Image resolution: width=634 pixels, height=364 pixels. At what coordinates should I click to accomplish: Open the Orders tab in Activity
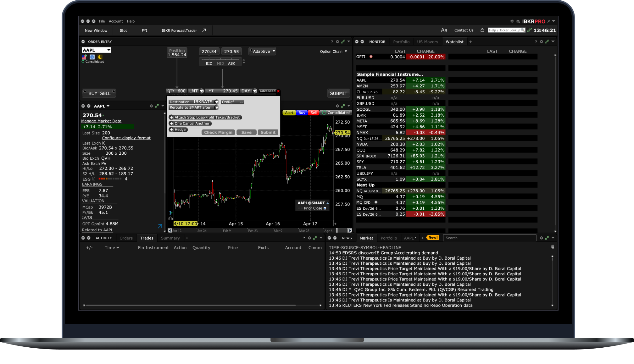(126, 238)
